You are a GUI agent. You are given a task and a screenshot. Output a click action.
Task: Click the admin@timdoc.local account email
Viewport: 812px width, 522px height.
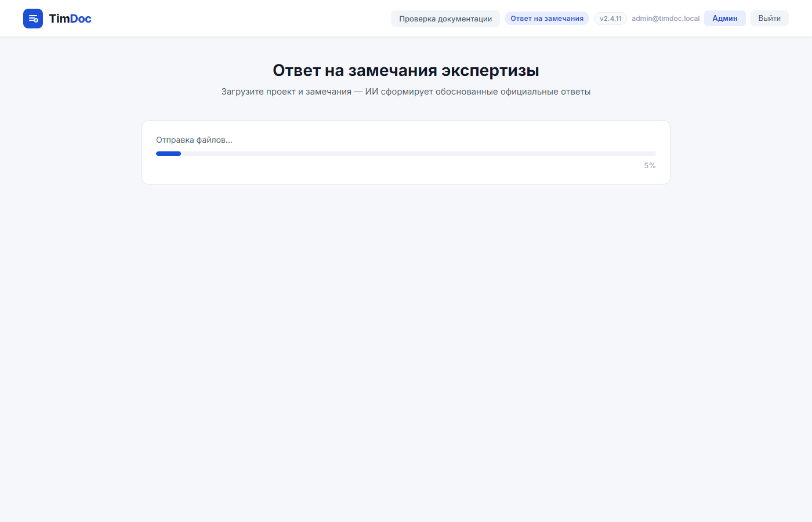(x=665, y=18)
